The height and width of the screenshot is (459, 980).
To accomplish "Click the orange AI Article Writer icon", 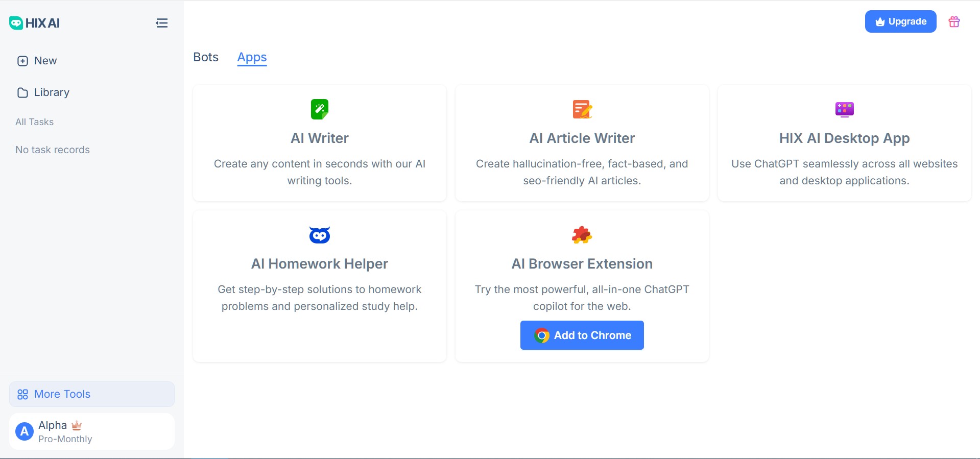I will point(582,109).
